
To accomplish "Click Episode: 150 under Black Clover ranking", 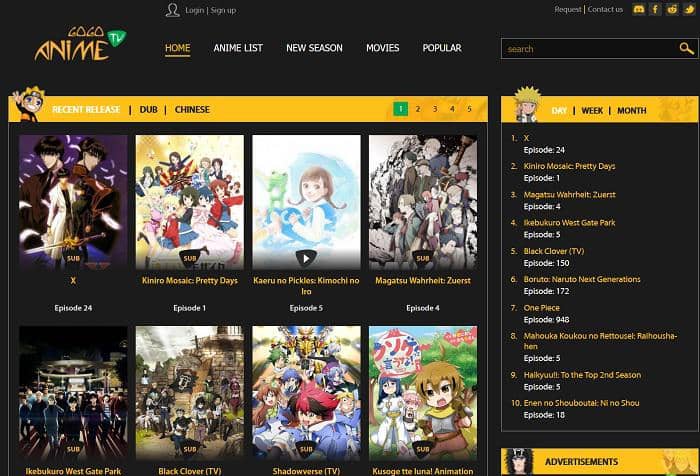I will pos(546,263).
